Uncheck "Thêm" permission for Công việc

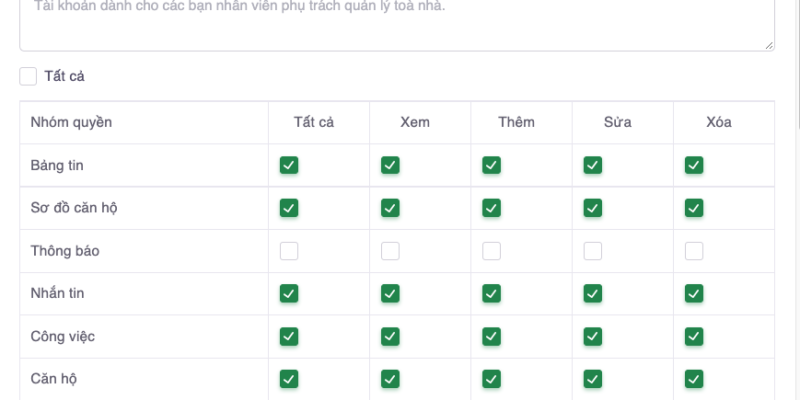(x=491, y=336)
